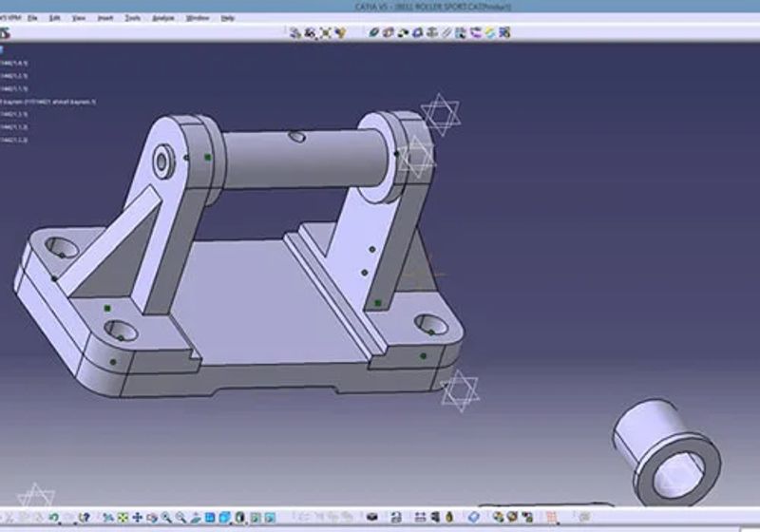760x532 pixels.
Task: Click the Zoom Out magnifier
Action: tap(180, 518)
